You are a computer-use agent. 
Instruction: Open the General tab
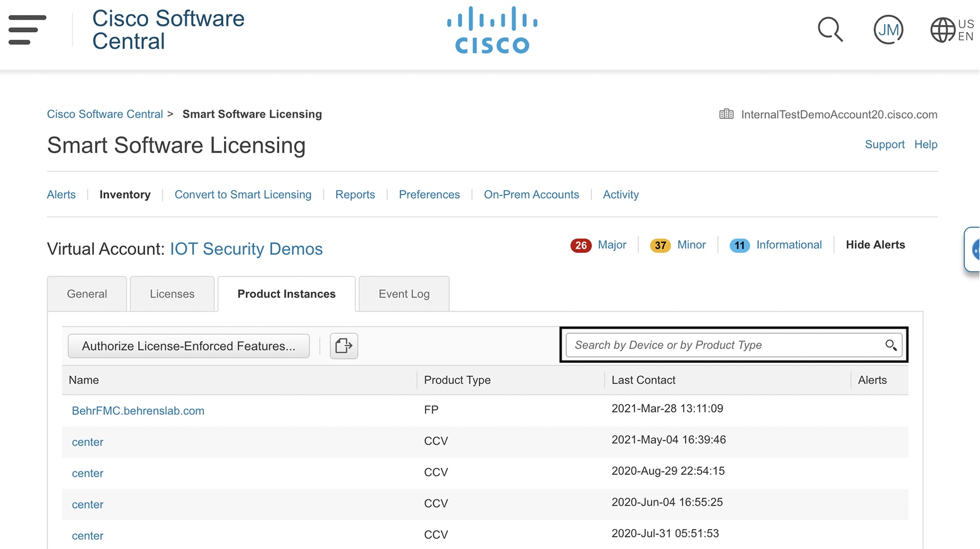coord(87,294)
